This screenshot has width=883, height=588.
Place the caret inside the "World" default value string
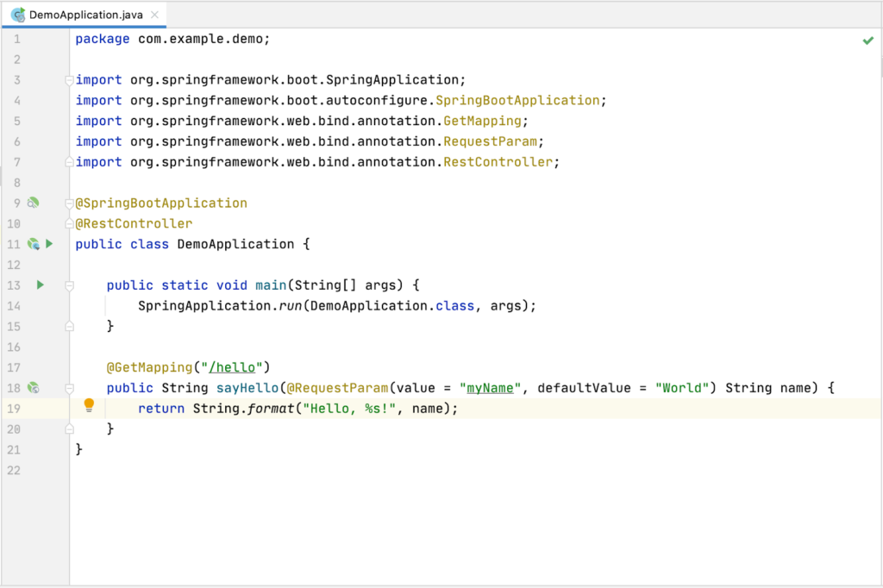[x=680, y=387]
